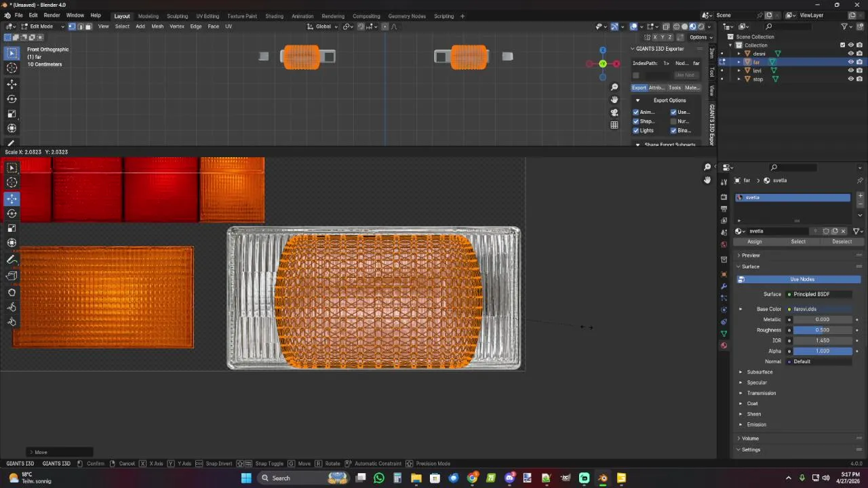The width and height of the screenshot is (868, 488).
Task: Hide the desni object in viewport
Action: click(x=850, y=54)
